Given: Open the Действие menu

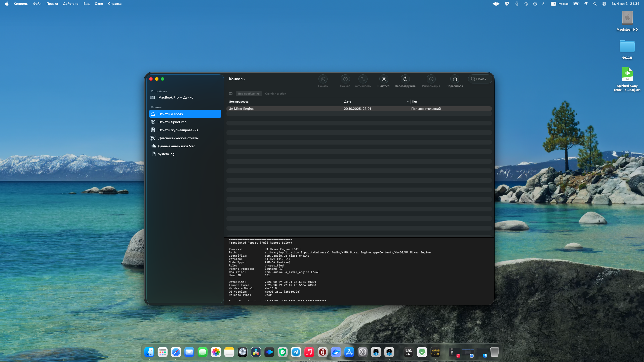Looking at the screenshot, I should [x=70, y=4].
